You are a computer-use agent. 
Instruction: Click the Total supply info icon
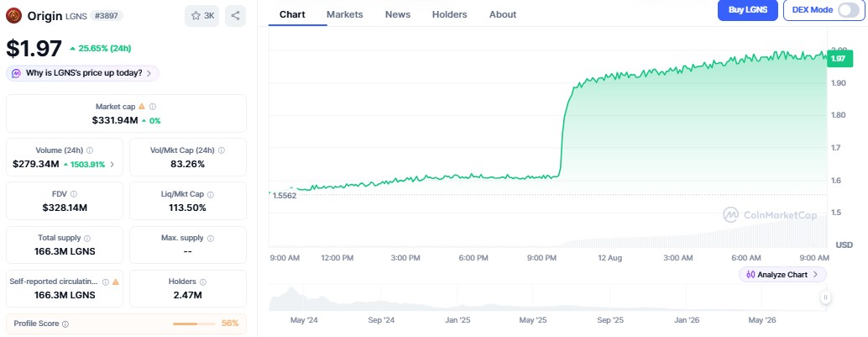pos(86,239)
